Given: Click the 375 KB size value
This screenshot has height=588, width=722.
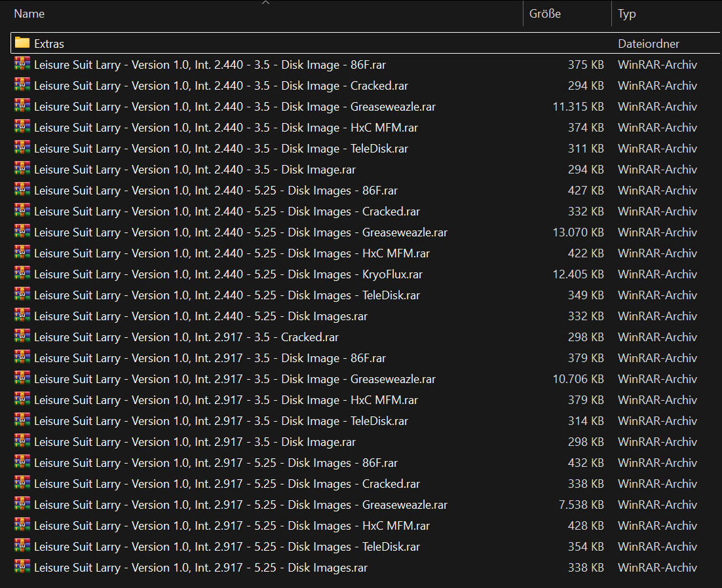Looking at the screenshot, I should point(586,65).
